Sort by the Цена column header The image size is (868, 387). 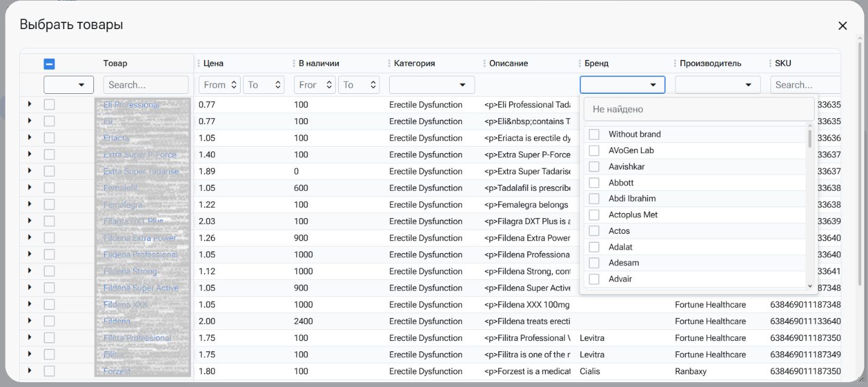(213, 64)
